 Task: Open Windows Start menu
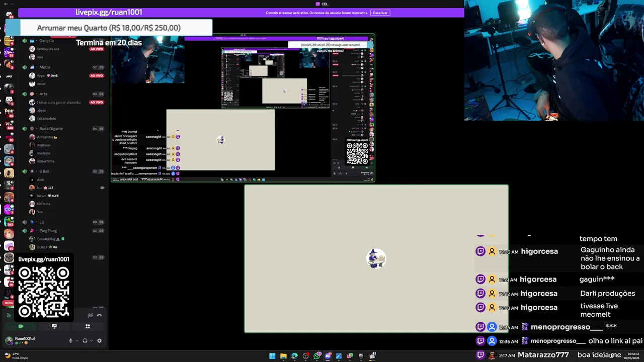tap(272, 356)
